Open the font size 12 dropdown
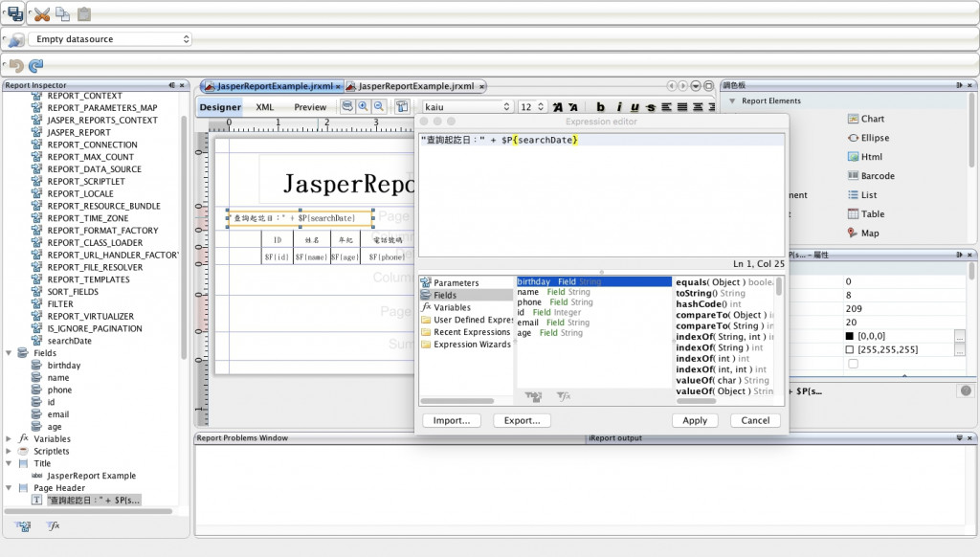Image resolution: width=980 pixels, height=557 pixels. tap(532, 107)
